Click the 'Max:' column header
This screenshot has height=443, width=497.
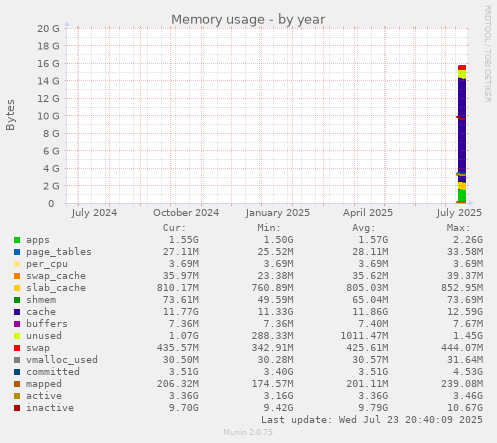pyautogui.click(x=458, y=228)
